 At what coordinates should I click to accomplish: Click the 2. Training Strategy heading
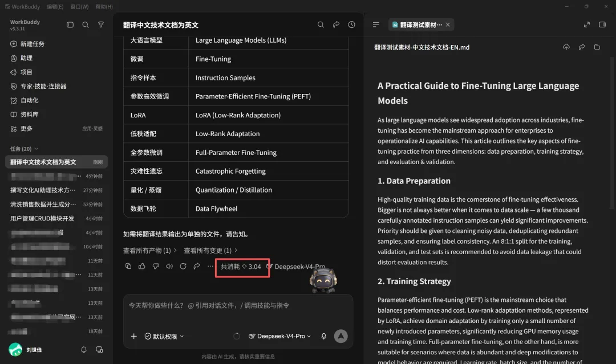(x=414, y=281)
